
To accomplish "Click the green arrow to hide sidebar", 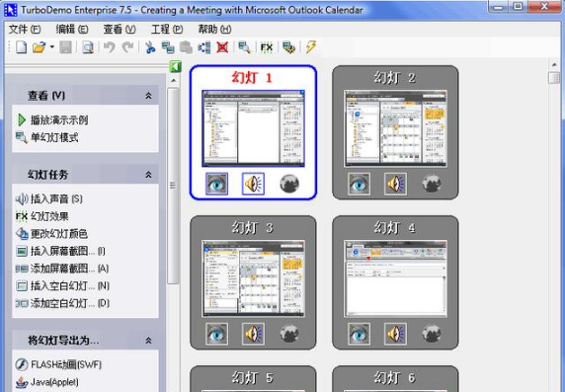I will pos(175,67).
